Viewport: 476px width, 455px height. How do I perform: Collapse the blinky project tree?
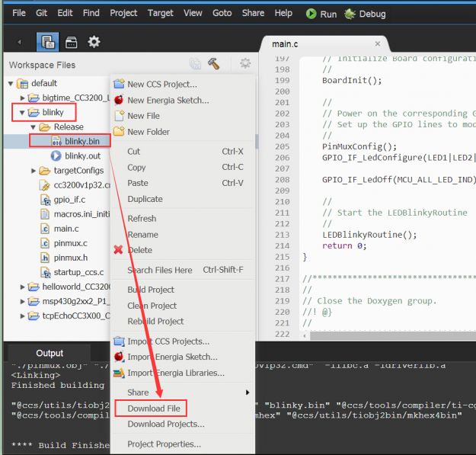(22, 112)
